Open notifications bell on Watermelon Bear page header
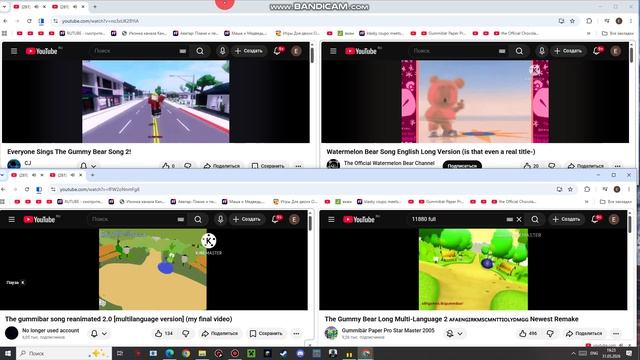 click(x=596, y=51)
